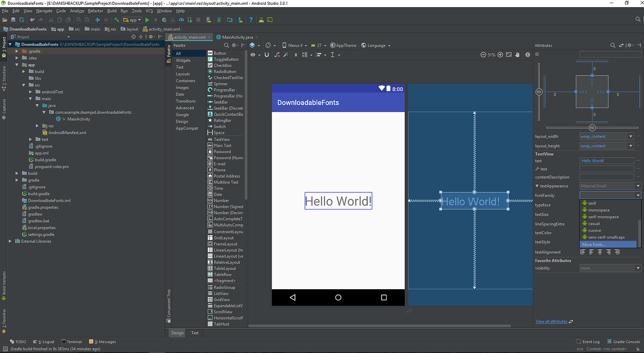Open the API 27 version dropdown
Image resolution: width=644 pixels, height=353 pixels.
(x=319, y=45)
